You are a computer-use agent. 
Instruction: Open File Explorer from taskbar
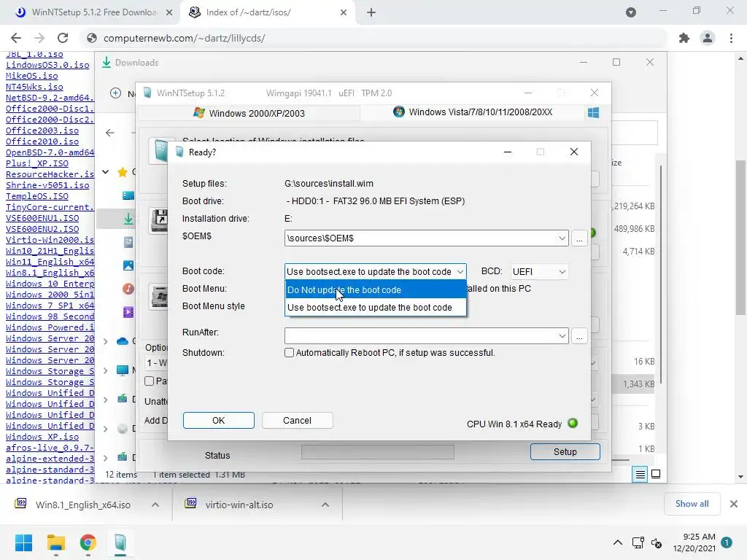click(x=55, y=542)
